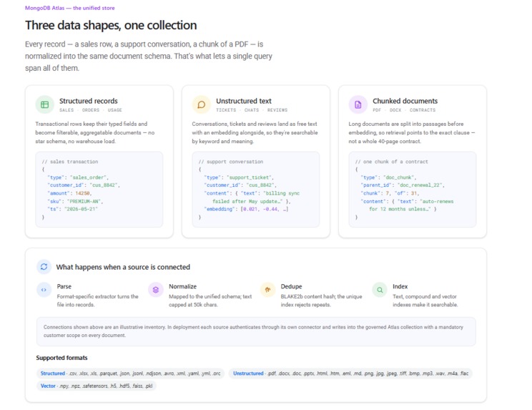This screenshot has height=410, width=532.
Task: Click the Parse code brackets icon
Action: [x=44, y=290]
